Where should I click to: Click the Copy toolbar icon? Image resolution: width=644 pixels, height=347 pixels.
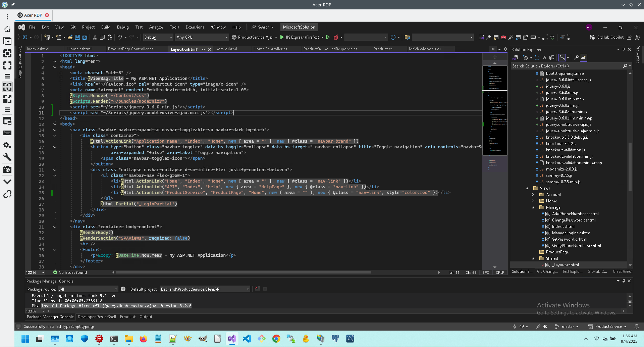point(102,37)
